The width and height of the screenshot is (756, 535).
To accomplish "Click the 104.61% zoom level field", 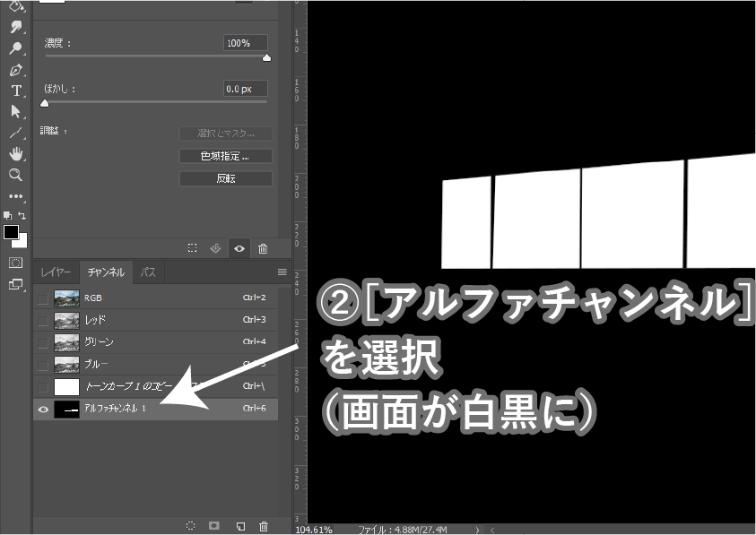I will 314,530.
